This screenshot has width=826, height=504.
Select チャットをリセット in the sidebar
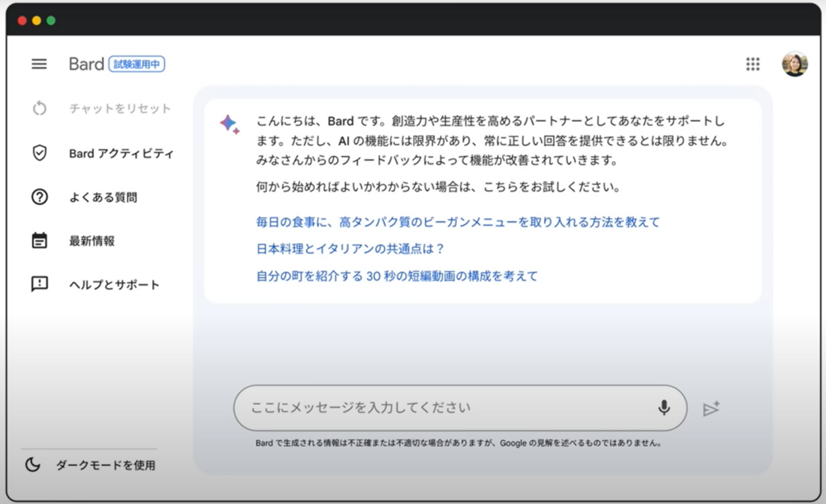(x=120, y=108)
